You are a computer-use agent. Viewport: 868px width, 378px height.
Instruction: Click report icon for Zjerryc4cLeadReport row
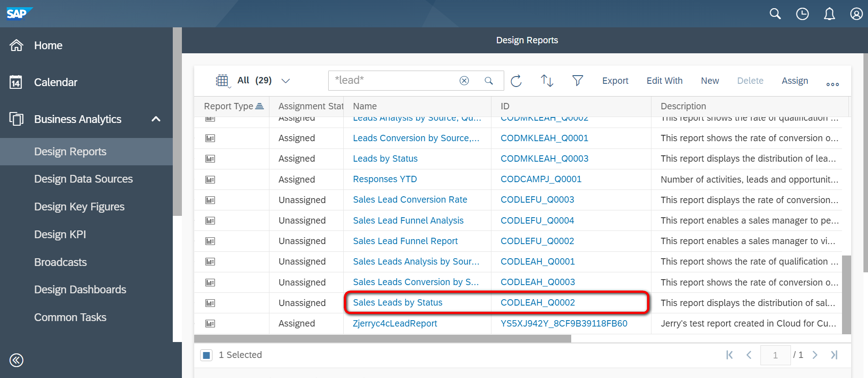210,324
